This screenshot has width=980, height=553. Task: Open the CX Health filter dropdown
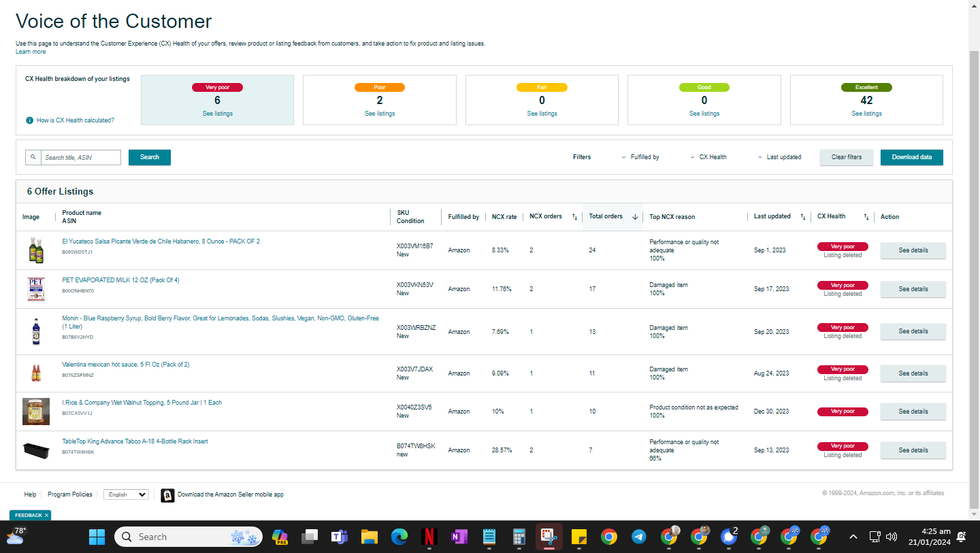coord(708,157)
